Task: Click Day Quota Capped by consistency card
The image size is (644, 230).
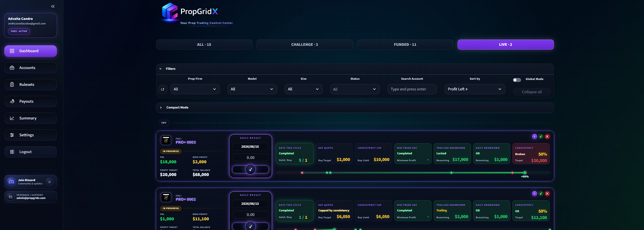Action: point(334,211)
